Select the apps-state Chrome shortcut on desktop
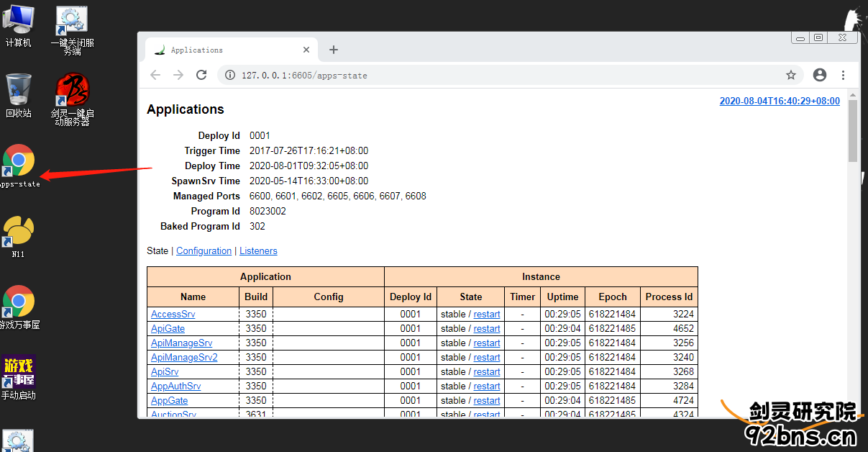The width and height of the screenshot is (868, 452). (19, 166)
